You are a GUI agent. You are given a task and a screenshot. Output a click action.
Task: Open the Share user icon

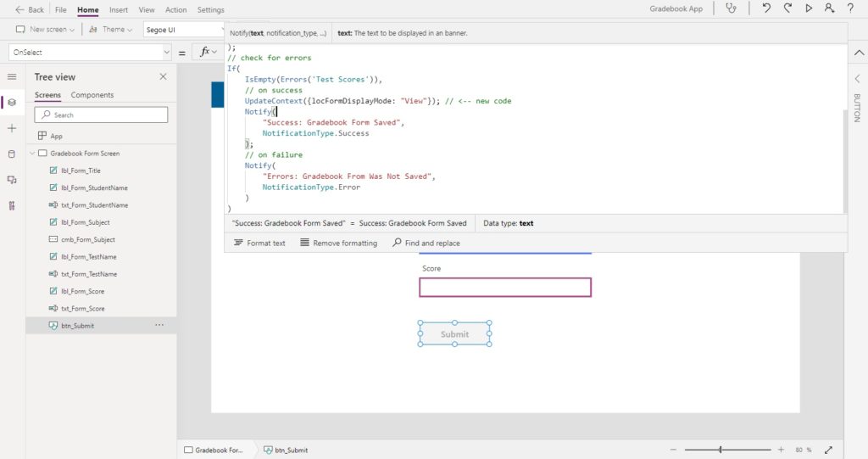coord(829,8)
